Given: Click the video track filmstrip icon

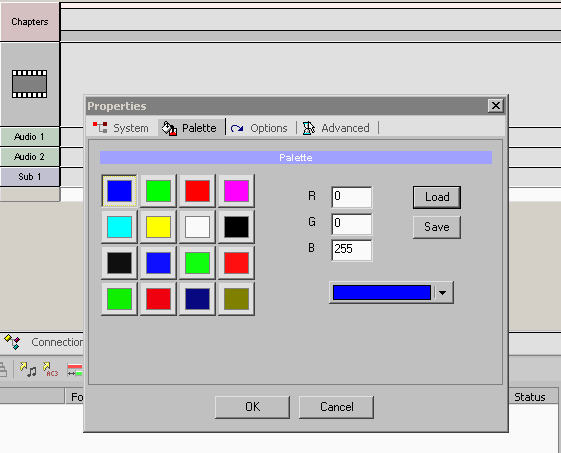Looking at the screenshot, I should click(x=29, y=84).
